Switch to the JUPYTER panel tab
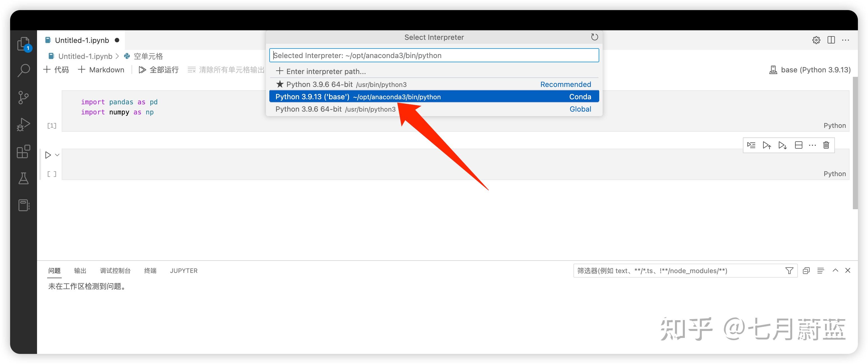The image size is (868, 364). click(x=184, y=271)
